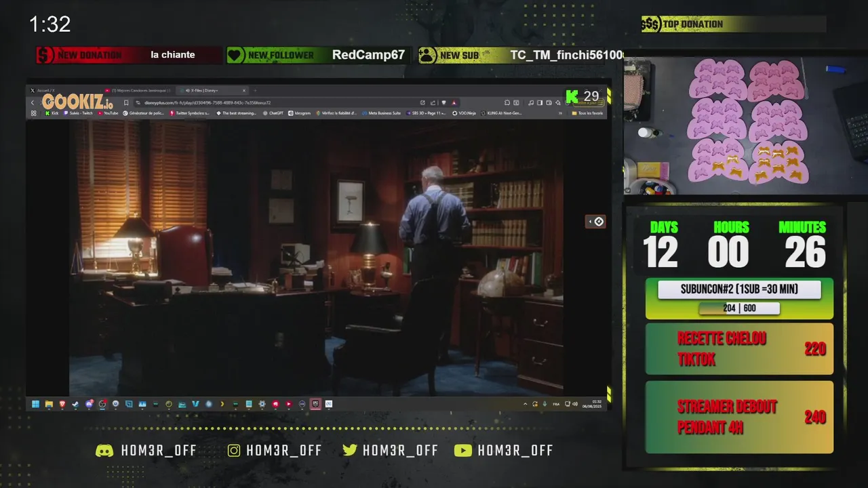Bookmark this page using the address bar bookmark icon
This screenshot has width=868, height=488.
click(126, 102)
